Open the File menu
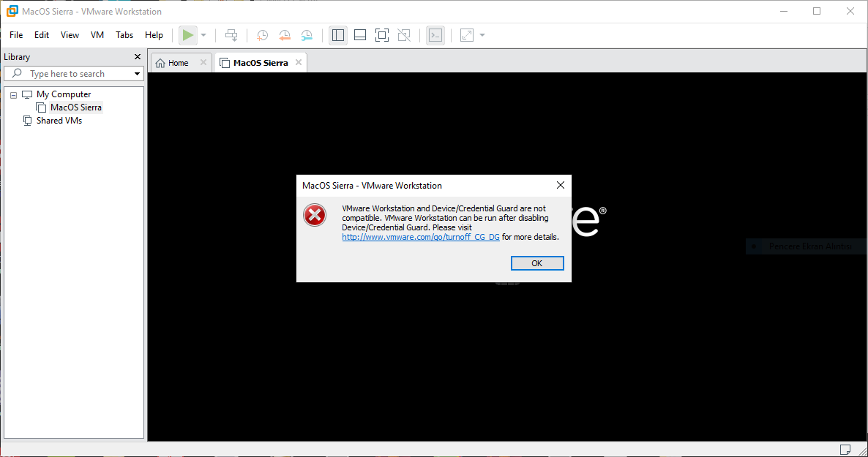The image size is (868, 457). coord(16,35)
